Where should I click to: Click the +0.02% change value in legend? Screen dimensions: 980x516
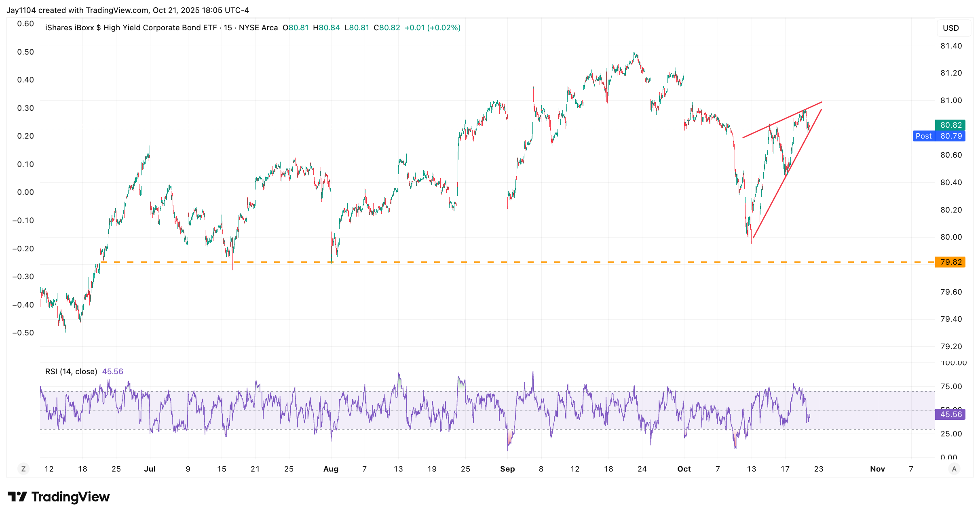(x=443, y=28)
